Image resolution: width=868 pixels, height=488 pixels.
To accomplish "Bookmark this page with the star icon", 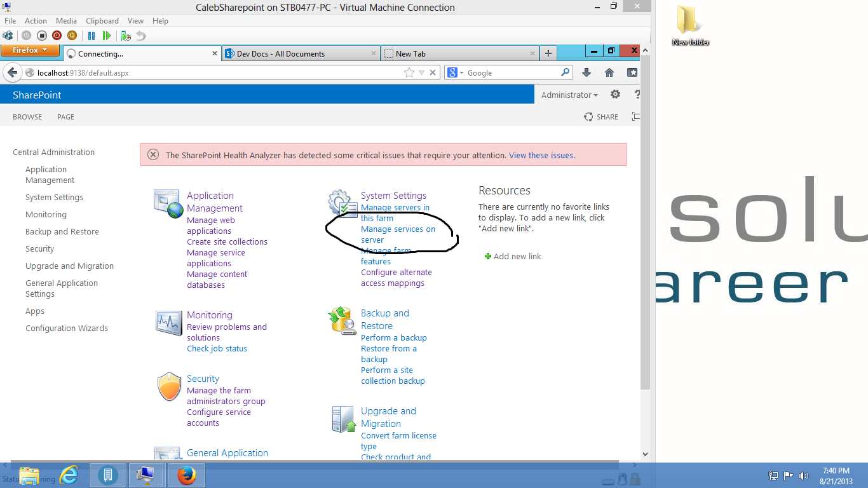I will click(409, 72).
